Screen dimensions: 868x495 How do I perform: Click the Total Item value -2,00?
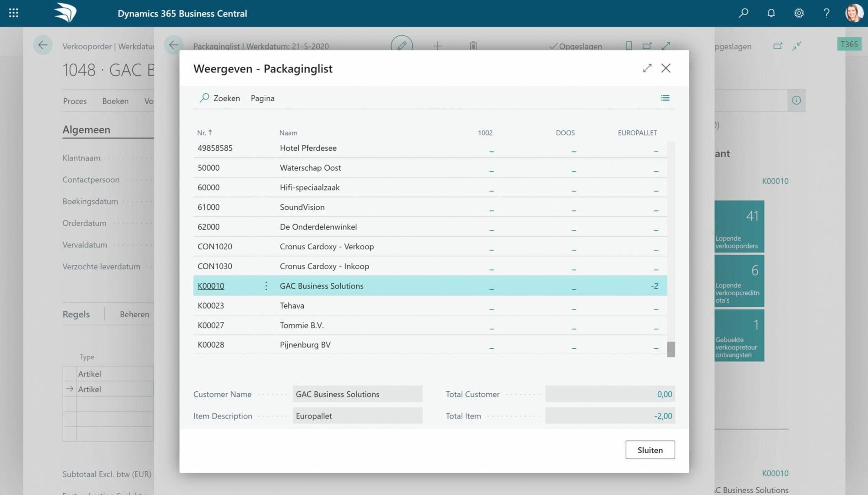click(610, 416)
